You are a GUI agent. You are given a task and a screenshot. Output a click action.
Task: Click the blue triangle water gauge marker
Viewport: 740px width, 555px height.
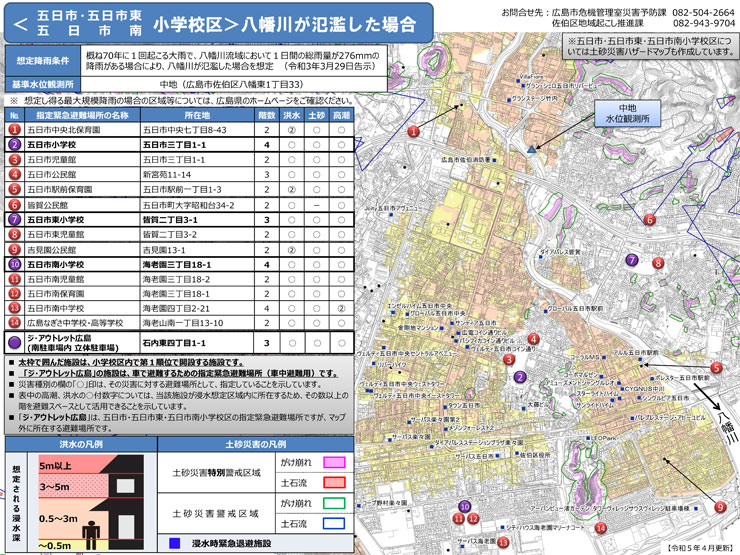(x=531, y=149)
